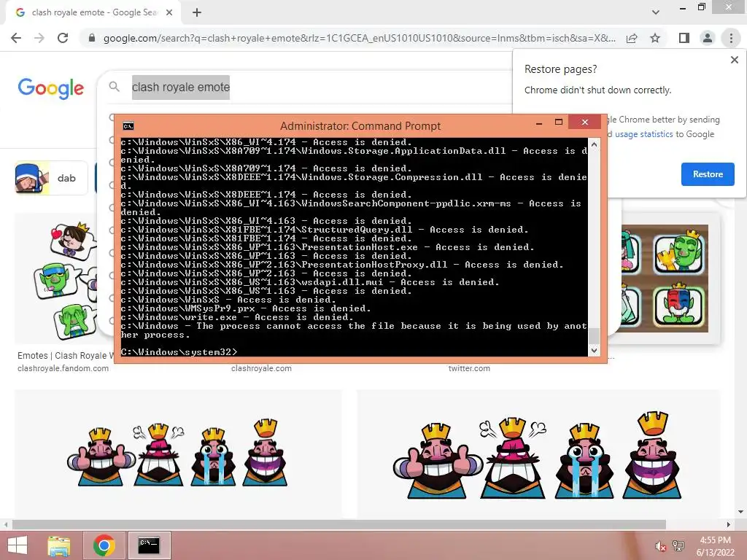Click Command Prompt scrollbar down arrow
The image size is (747, 560).
[x=594, y=351]
